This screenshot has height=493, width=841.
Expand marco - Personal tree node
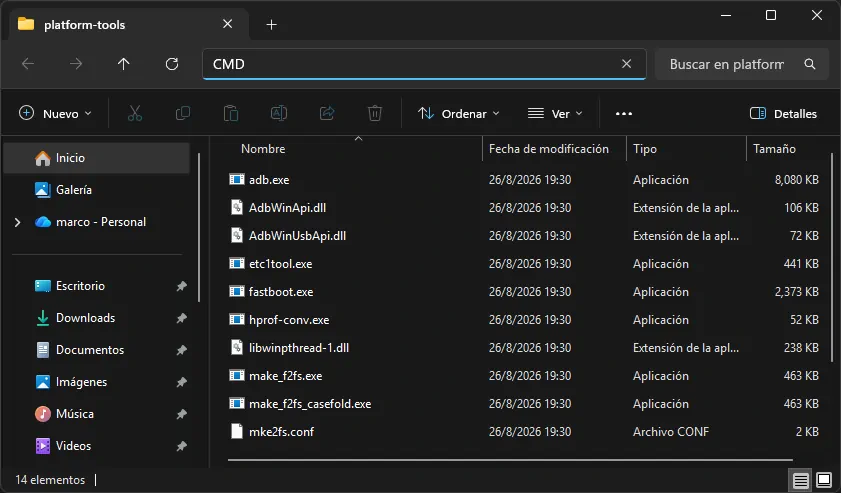tap(18, 222)
